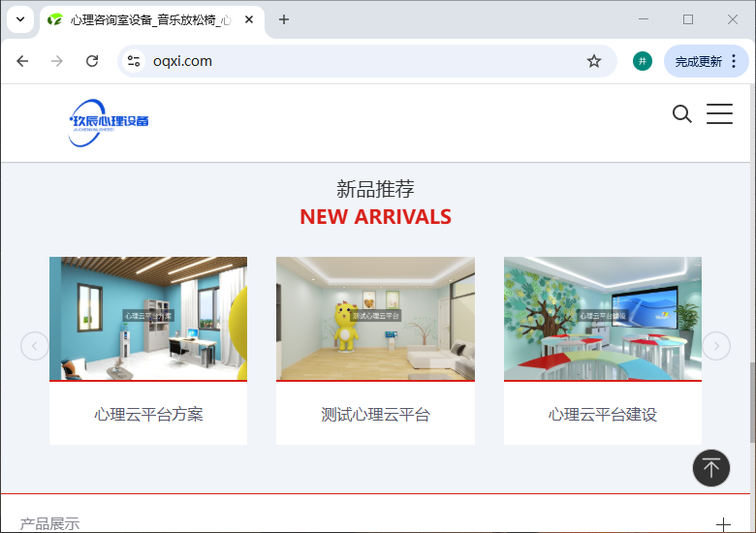Click the browser back arrow
The width and height of the screenshot is (756, 533).
point(22,61)
